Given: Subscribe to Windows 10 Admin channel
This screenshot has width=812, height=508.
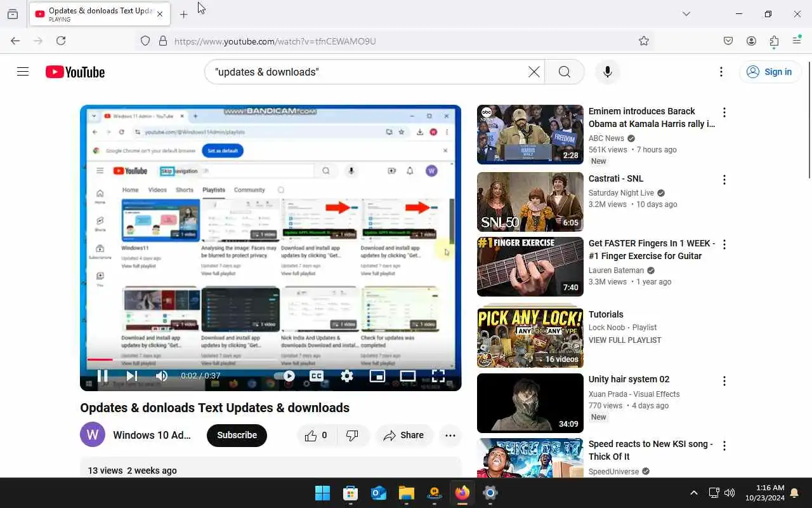Looking at the screenshot, I should point(237,436).
